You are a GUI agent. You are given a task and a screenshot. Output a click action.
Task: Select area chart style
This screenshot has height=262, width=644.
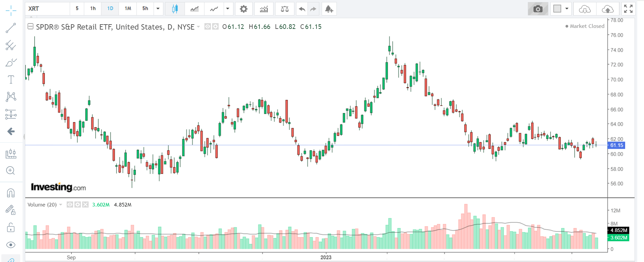194,9
